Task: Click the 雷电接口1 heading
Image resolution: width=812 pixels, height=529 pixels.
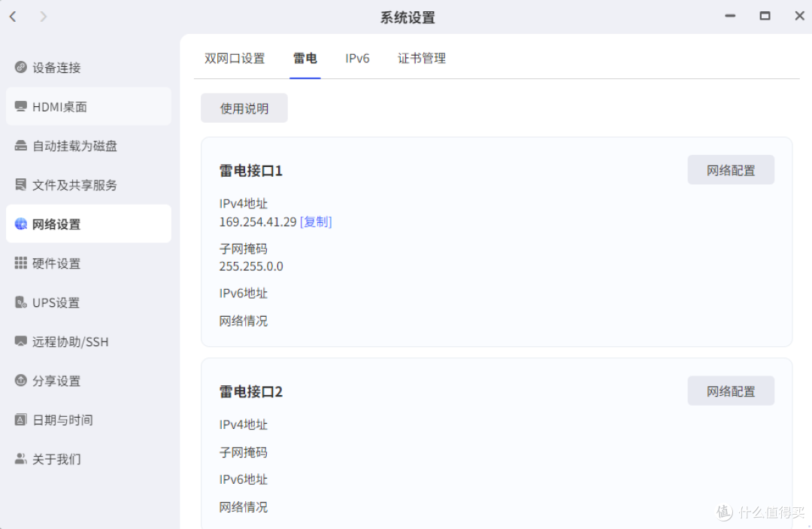Action: (250, 171)
